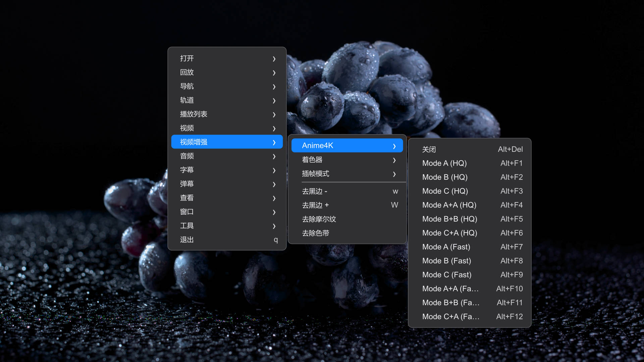Expand the 插帧模式 submenu
The image size is (644, 362).
pyautogui.click(x=347, y=174)
